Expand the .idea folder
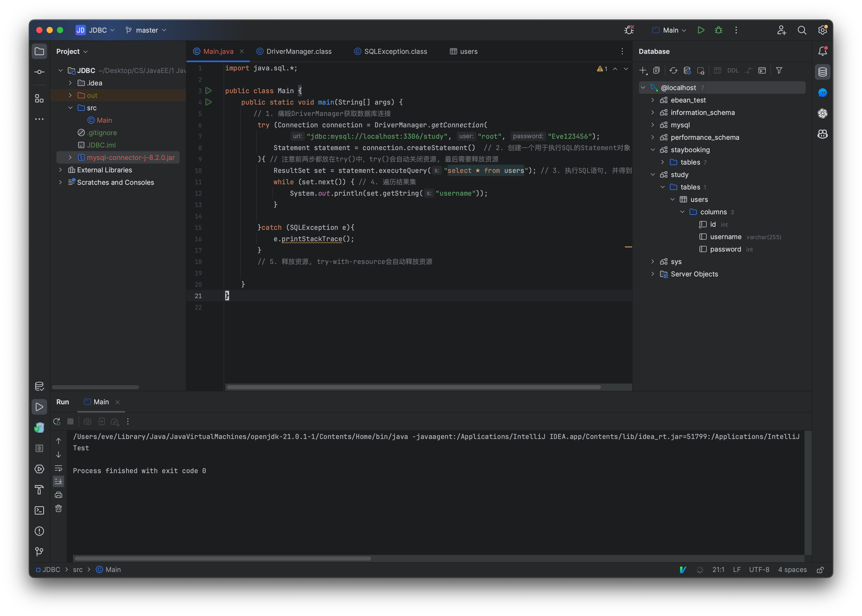862x616 pixels. [70, 83]
